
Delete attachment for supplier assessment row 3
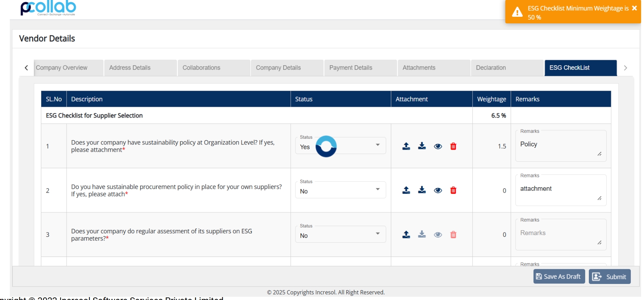[x=453, y=235]
